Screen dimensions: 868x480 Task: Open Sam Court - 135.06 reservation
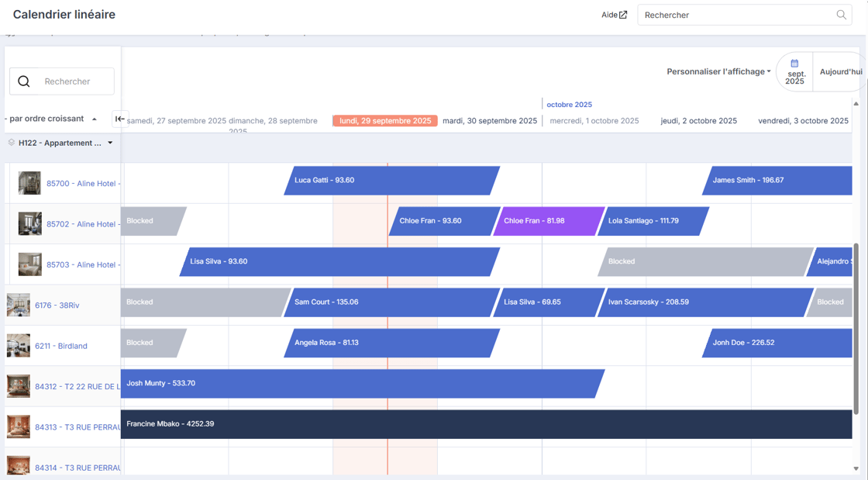coord(392,302)
